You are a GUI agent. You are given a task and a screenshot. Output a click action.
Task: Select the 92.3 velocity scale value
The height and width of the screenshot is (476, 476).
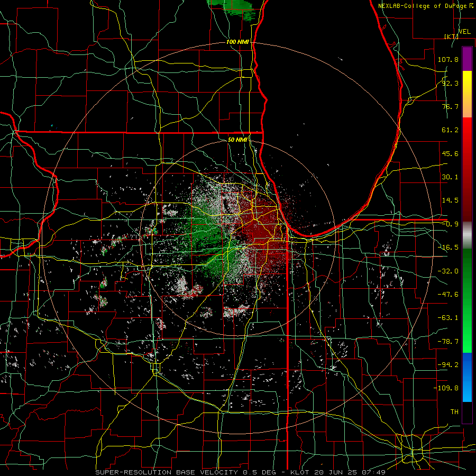click(450, 83)
